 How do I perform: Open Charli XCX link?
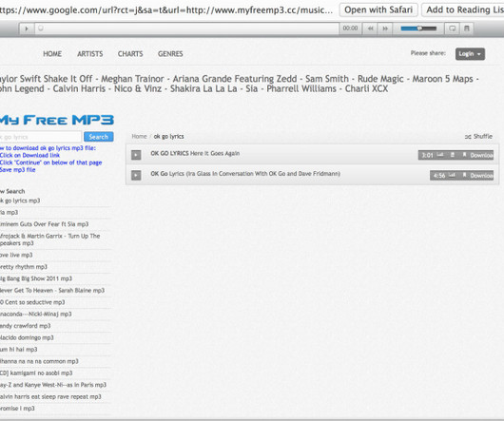click(366, 89)
